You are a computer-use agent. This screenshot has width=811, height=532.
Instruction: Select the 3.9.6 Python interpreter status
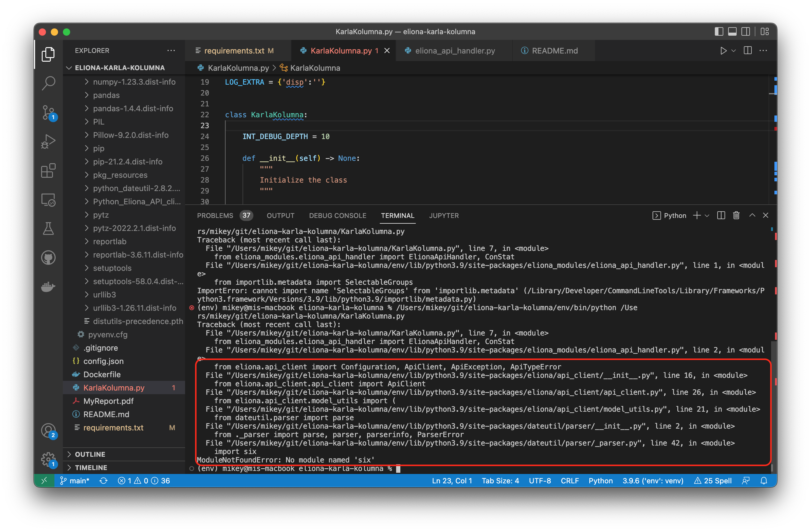click(653, 481)
